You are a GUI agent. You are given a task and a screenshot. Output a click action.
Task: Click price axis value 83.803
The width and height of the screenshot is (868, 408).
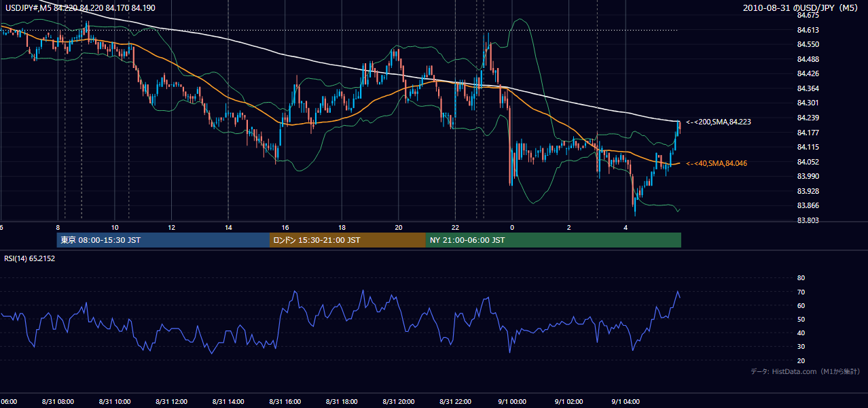(808, 220)
